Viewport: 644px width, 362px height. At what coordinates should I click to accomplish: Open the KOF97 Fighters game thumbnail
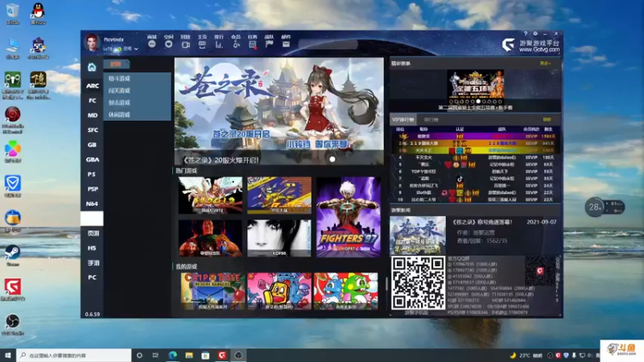(349, 217)
